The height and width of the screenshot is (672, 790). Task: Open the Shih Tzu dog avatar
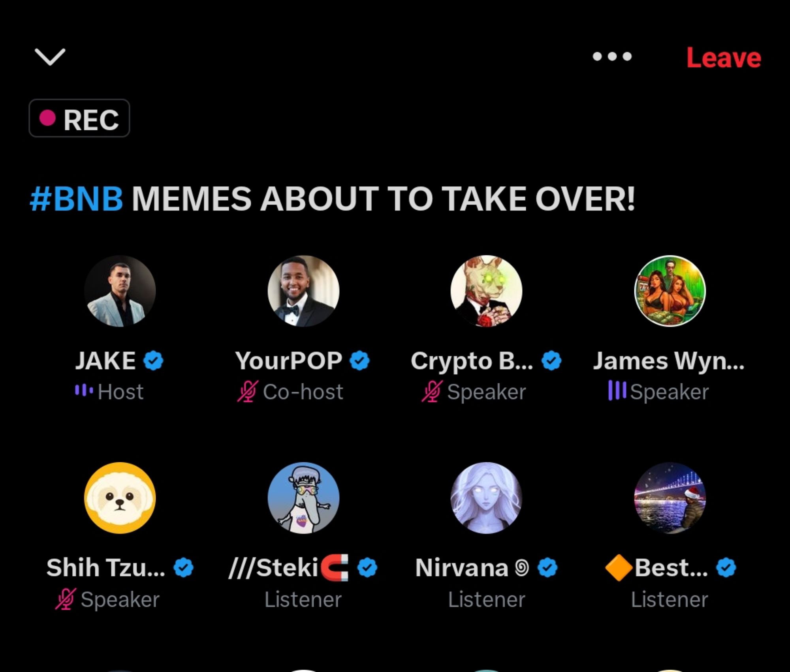tap(120, 498)
